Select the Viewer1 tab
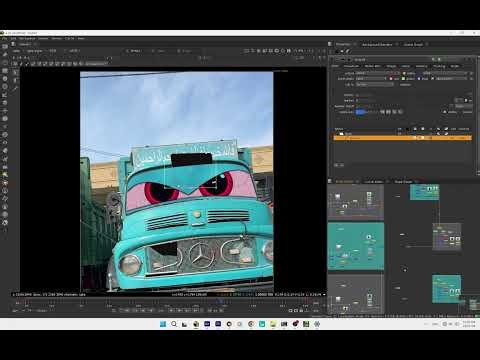The image size is (480, 360). 25,44
